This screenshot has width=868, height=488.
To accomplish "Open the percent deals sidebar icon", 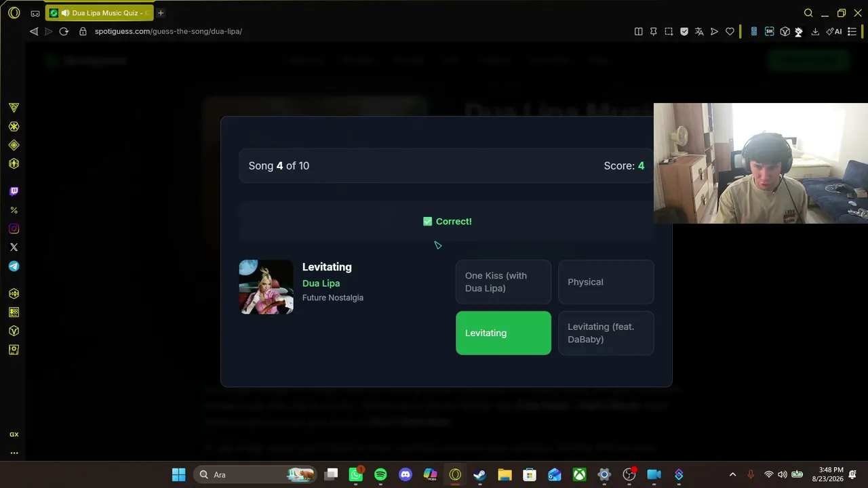I will [x=14, y=210].
